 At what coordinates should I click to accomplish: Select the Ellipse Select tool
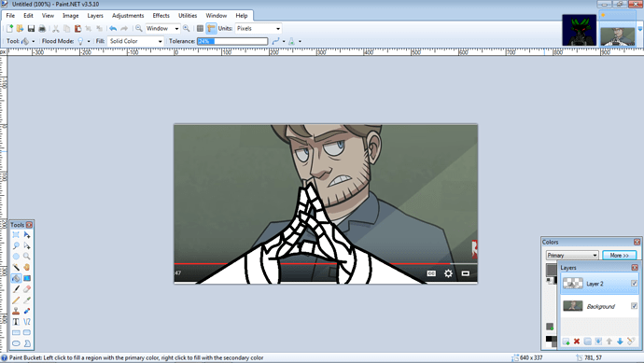[16, 257]
